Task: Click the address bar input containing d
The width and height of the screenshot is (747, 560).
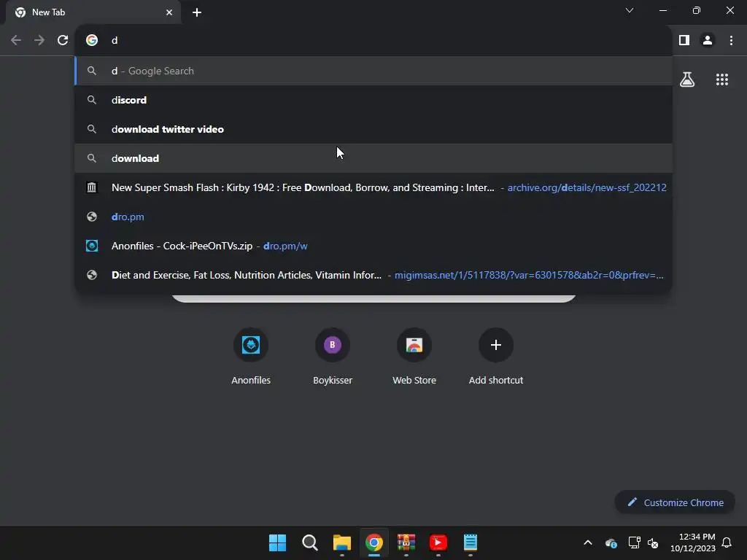Action: (373, 40)
